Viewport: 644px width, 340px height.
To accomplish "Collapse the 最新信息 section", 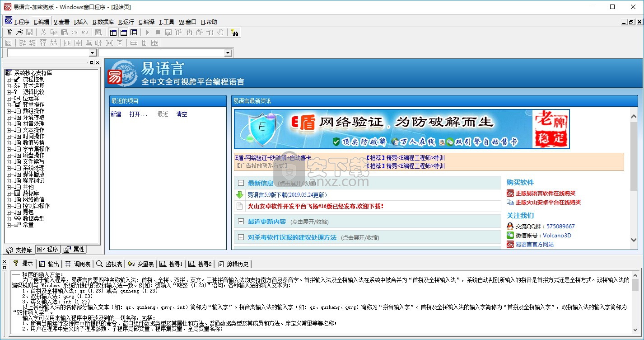I will tap(241, 183).
